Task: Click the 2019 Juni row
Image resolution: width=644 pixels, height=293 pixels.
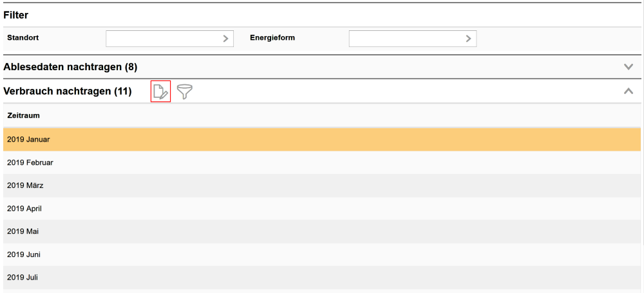Action: coord(24,254)
